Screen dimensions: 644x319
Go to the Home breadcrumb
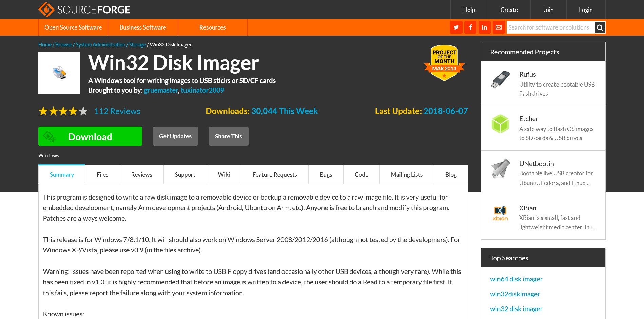[x=45, y=44]
